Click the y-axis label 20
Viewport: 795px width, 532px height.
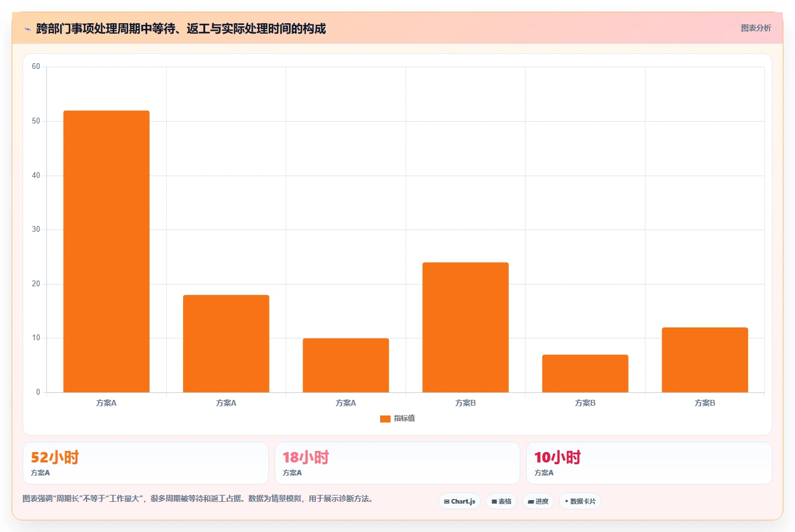36,284
